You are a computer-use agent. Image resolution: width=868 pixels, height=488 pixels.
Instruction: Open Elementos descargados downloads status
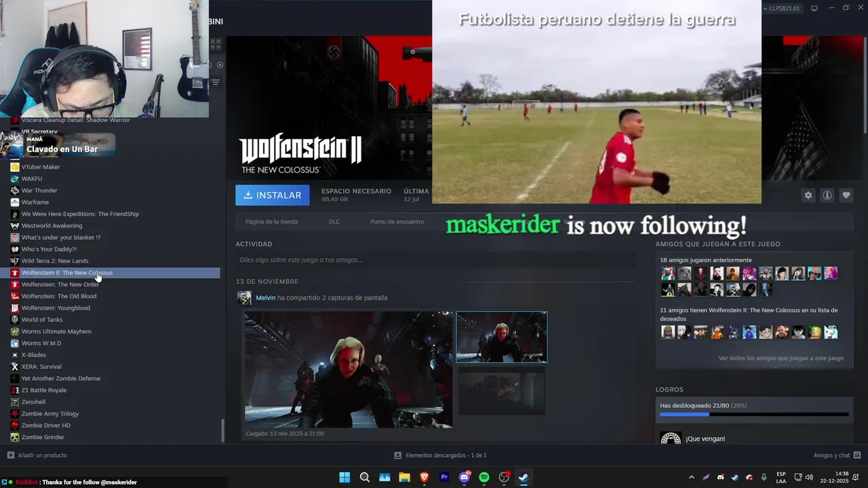[440, 455]
